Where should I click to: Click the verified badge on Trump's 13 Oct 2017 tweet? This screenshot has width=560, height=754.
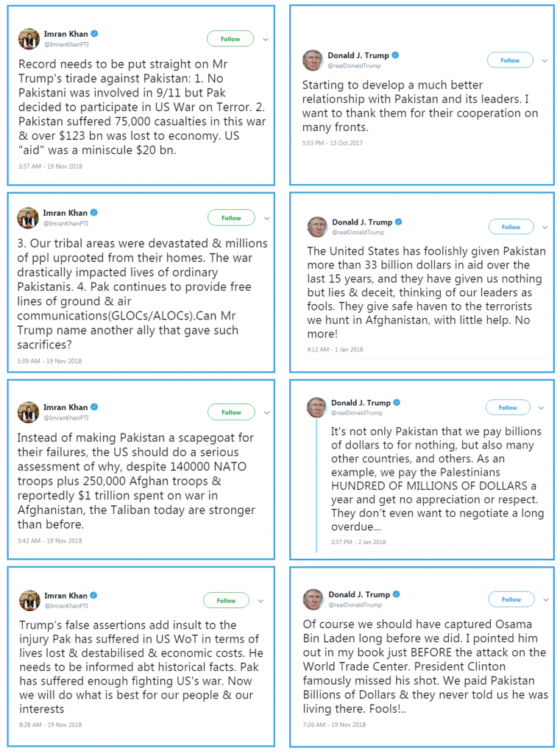pos(395,55)
